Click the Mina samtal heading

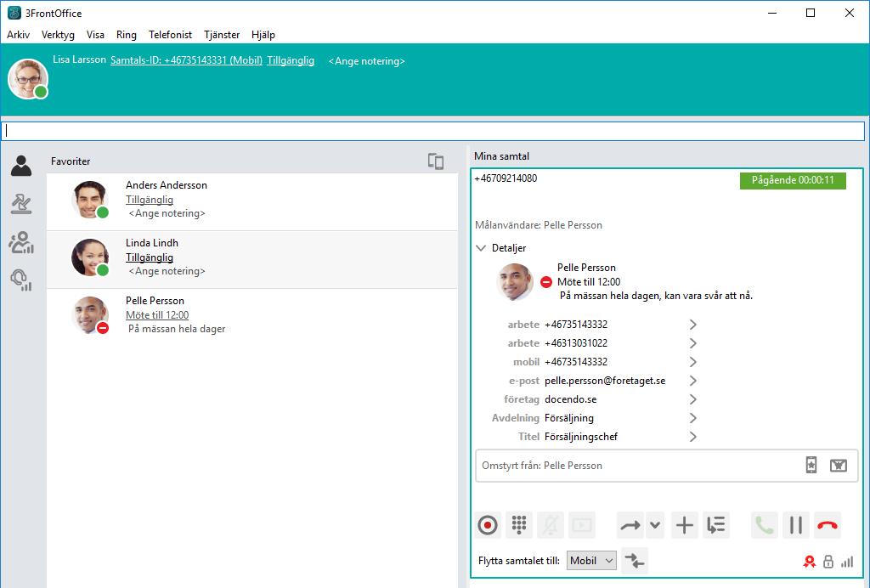click(501, 156)
